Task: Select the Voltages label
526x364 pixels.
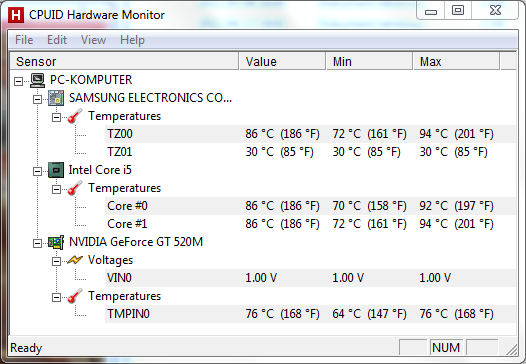Action: (110, 260)
